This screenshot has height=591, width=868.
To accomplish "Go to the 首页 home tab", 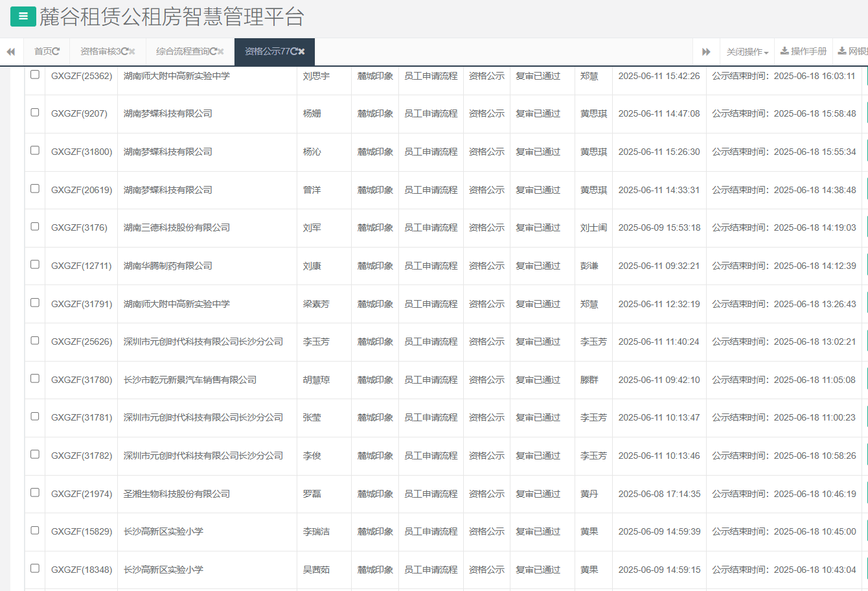I will coord(43,51).
